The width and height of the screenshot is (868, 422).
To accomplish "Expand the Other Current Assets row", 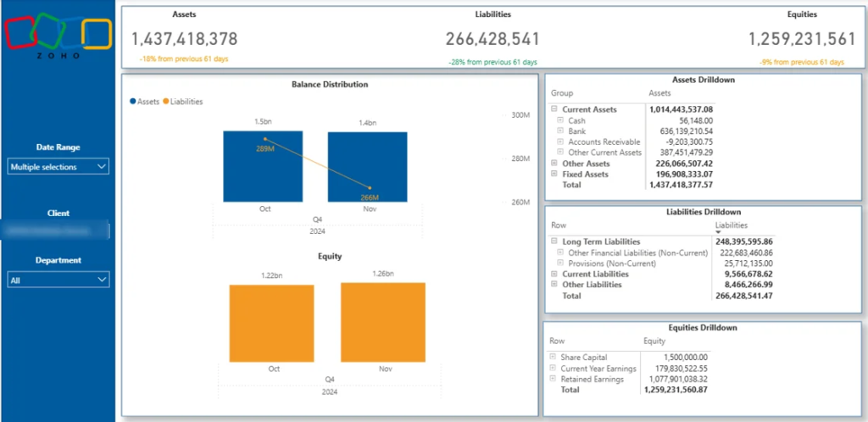I will click(560, 152).
